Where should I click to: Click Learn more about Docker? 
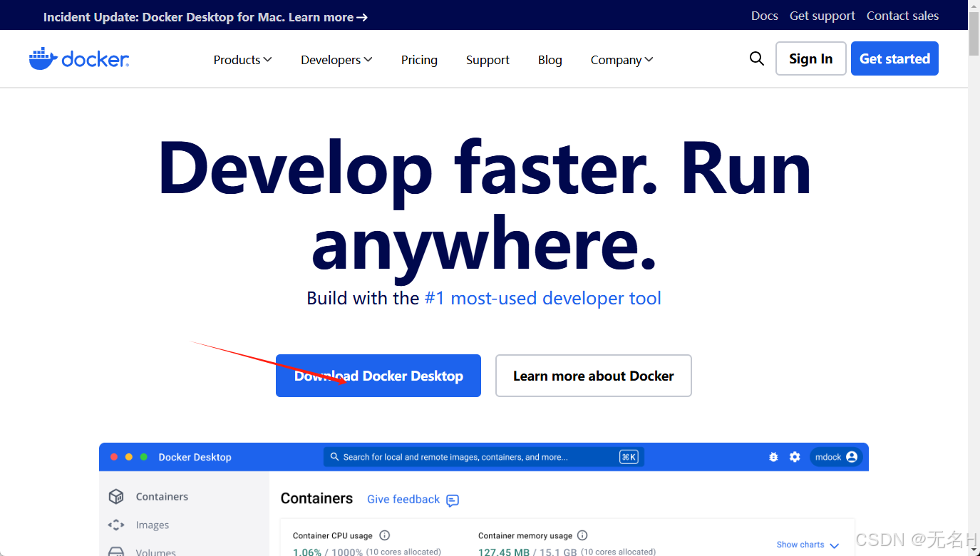tap(593, 376)
